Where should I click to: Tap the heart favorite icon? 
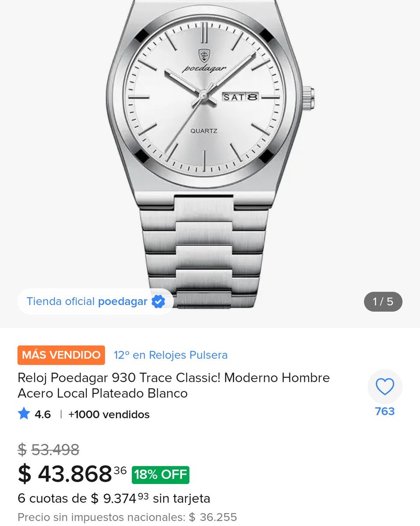pyautogui.click(x=385, y=387)
